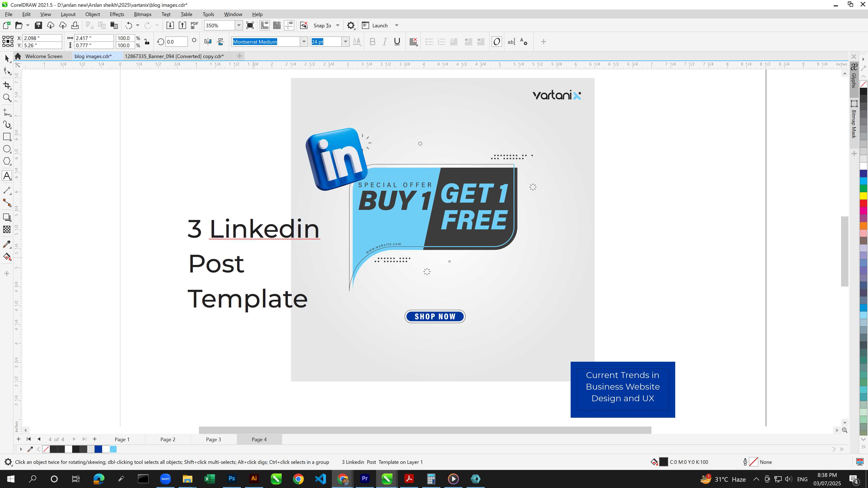This screenshot has width=868, height=488.
Task: Expand the document palette flyout arrow
Action: [x=21, y=449]
